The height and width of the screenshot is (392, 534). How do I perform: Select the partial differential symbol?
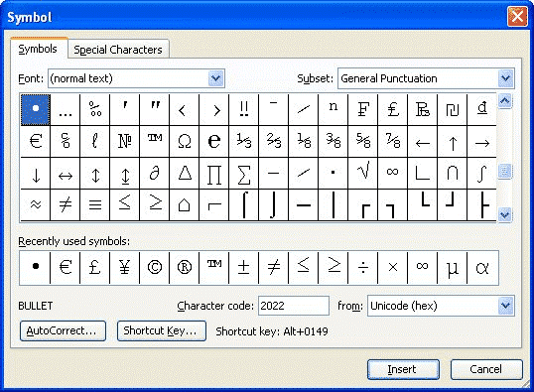point(155,174)
